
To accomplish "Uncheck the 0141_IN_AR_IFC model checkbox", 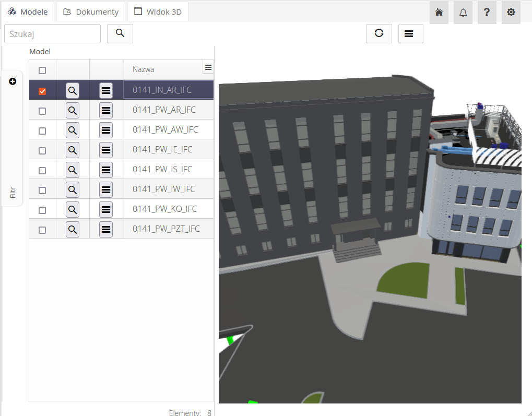I will click(42, 91).
